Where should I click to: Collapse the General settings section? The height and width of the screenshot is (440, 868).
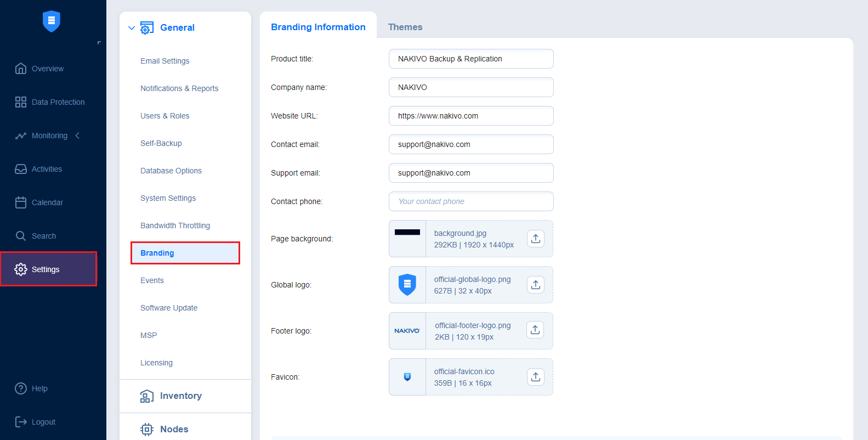pyautogui.click(x=132, y=28)
